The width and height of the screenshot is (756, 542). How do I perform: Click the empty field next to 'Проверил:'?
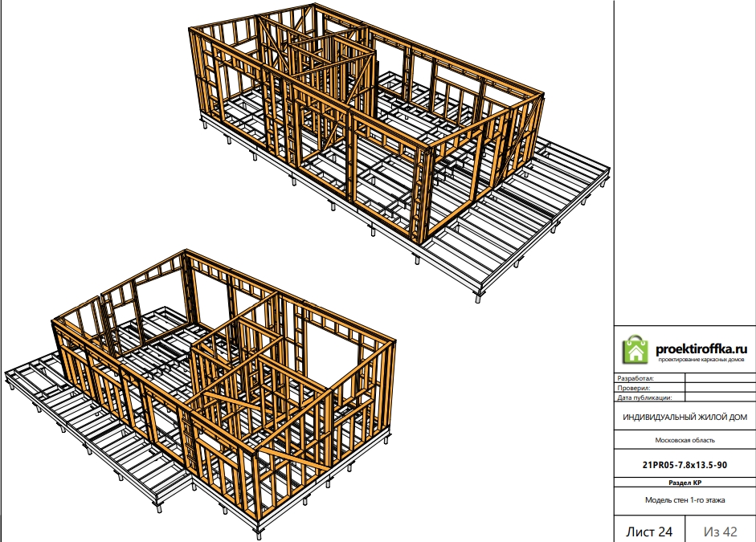721,388
